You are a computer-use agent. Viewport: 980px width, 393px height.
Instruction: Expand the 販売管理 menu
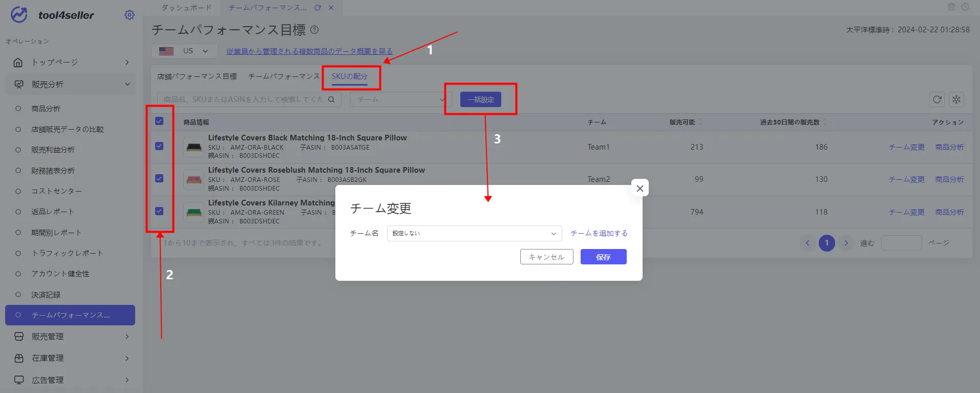coord(127,337)
